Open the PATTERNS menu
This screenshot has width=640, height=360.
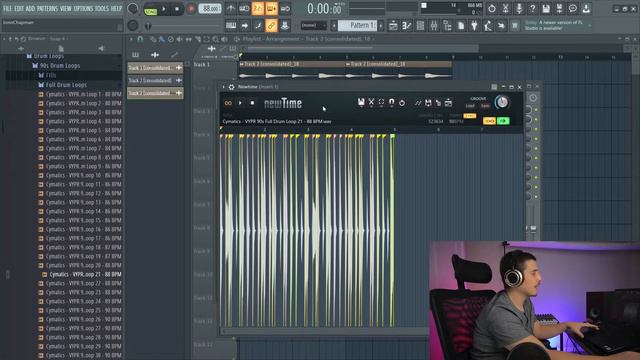tap(47, 8)
